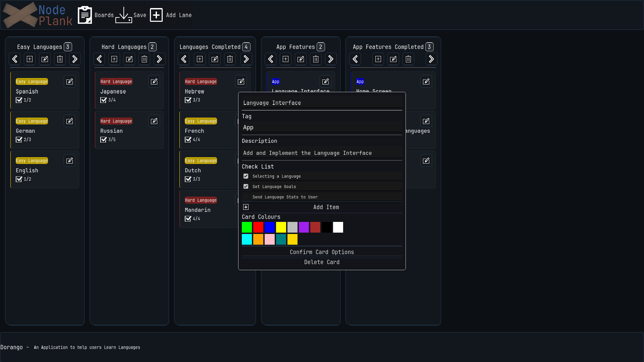The height and width of the screenshot is (362, 644).
Task: Delete the App Features Completed lane
Action: [409, 59]
